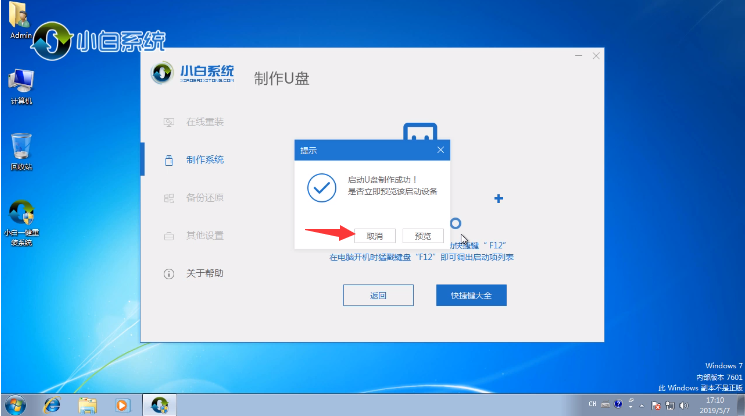Open 快捷键大全 button
Screen dimensions: 745x416
click(x=471, y=295)
